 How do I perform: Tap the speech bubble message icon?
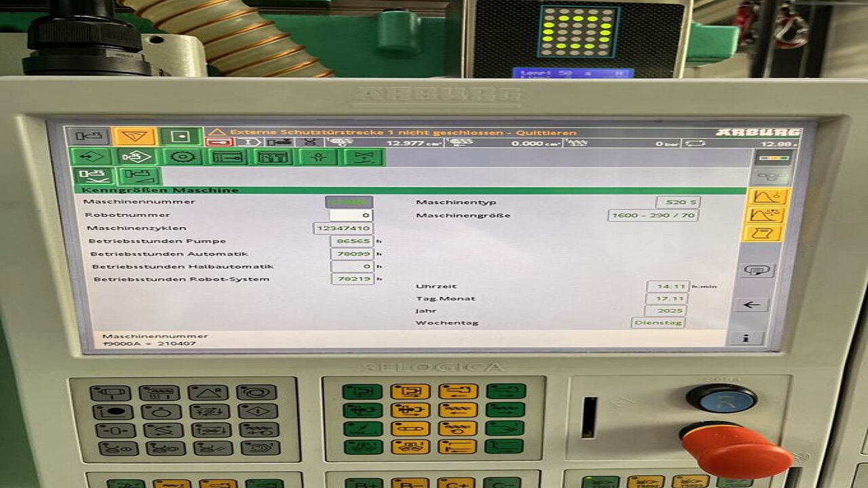click(757, 270)
